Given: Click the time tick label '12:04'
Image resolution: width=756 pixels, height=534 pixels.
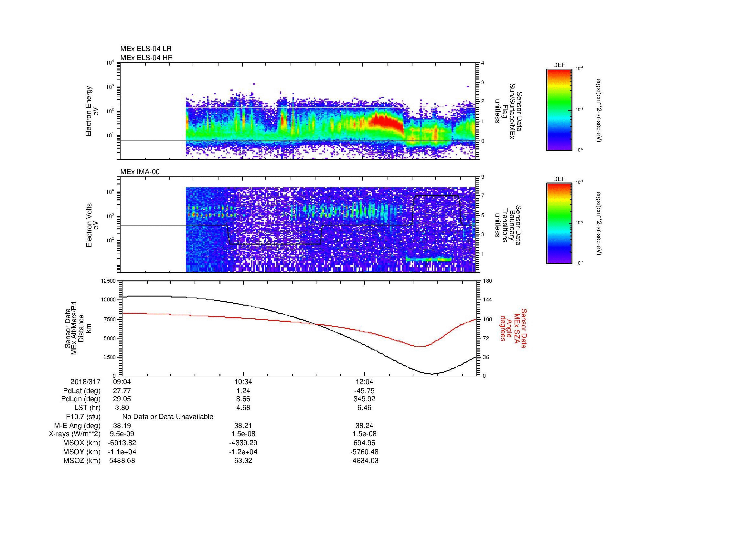Looking at the screenshot, I should pos(364,382).
